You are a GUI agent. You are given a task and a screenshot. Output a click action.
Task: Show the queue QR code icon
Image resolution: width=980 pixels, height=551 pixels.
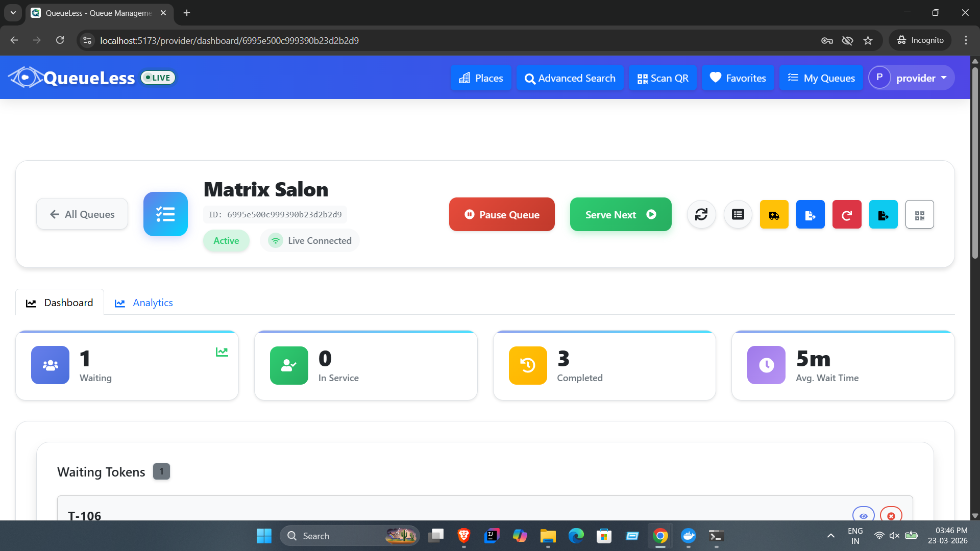pyautogui.click(x=919, y=214)
